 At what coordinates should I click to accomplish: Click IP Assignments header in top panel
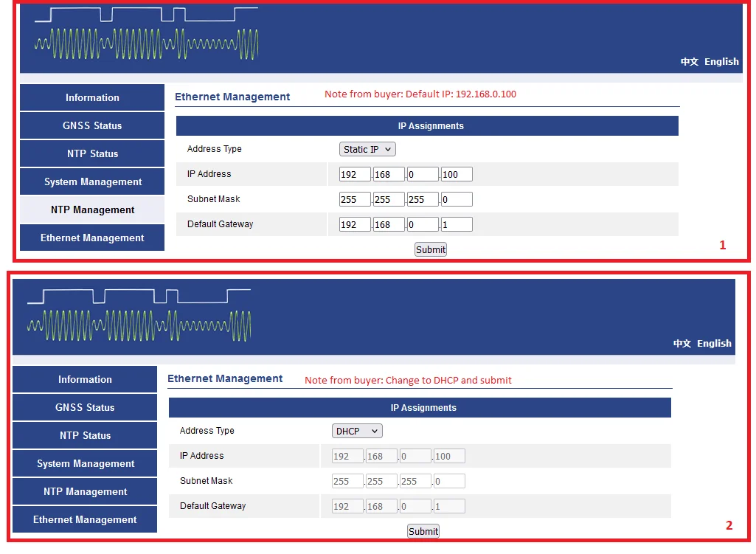pyautogui.click(x=427, y=126)
